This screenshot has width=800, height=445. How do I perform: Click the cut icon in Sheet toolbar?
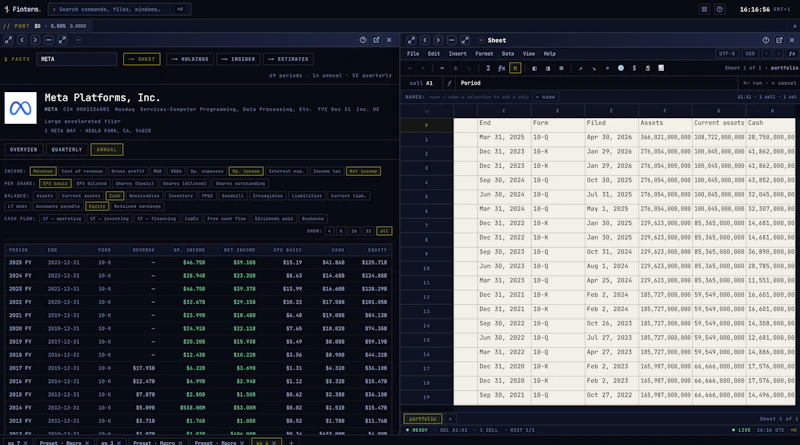(442, 68)
